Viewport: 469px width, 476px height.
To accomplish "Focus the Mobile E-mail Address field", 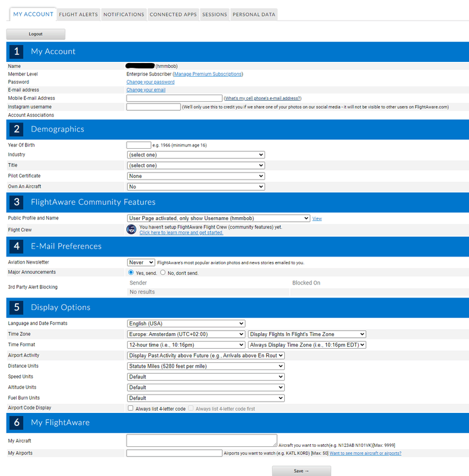I will tap(174, 98).
